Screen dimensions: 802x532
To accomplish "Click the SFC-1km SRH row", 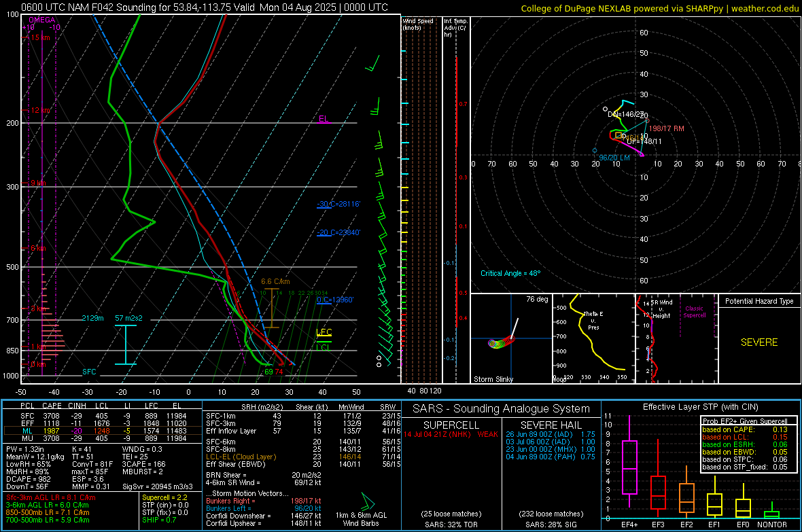I will point(303,416).
